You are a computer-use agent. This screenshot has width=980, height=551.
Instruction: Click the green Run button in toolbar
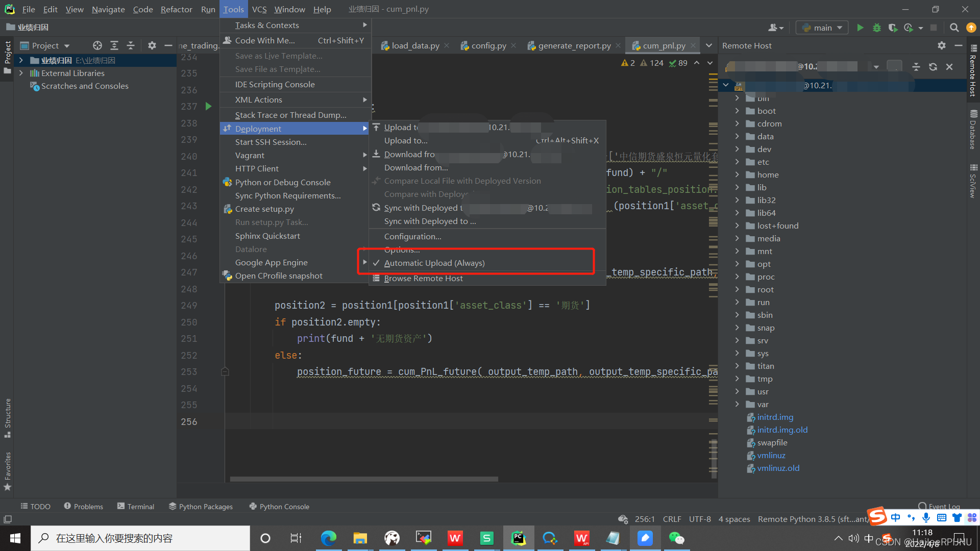click(x=860, y=28)
